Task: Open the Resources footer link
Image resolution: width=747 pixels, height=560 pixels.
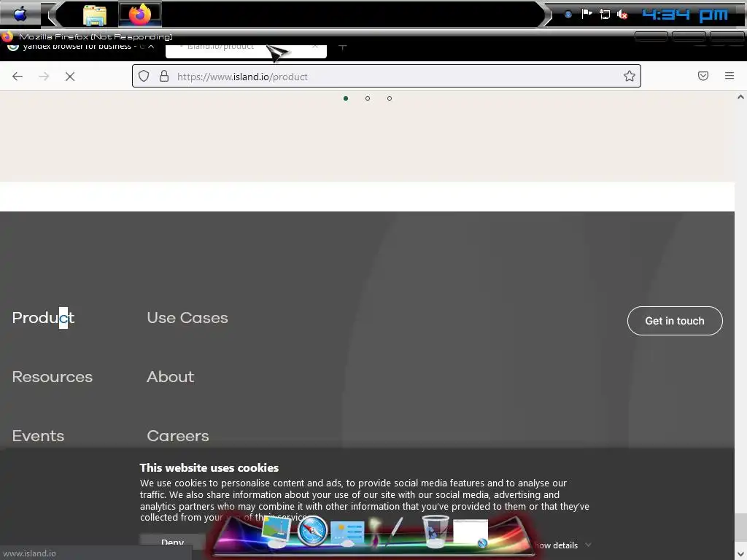Action: [x=53, y=377]
